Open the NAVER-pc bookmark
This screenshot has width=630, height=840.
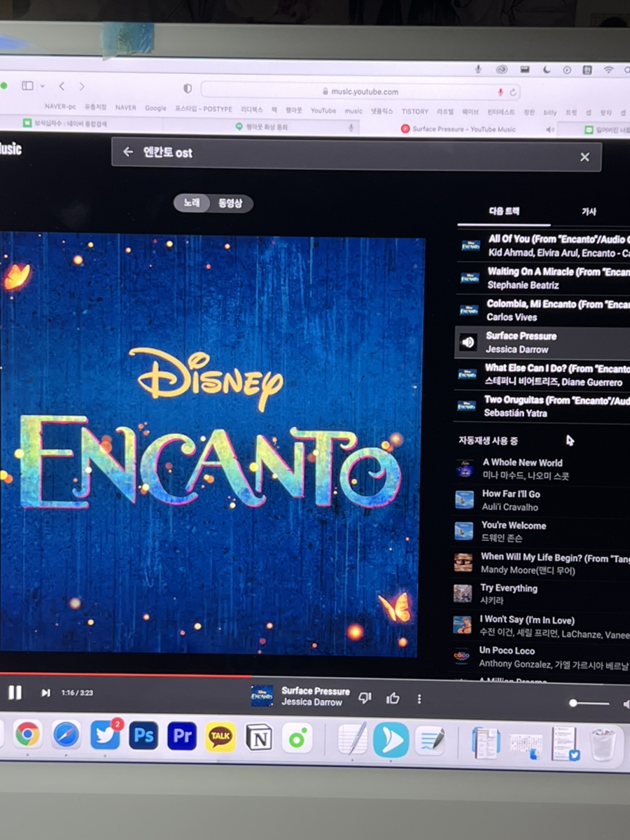[60, 107]
